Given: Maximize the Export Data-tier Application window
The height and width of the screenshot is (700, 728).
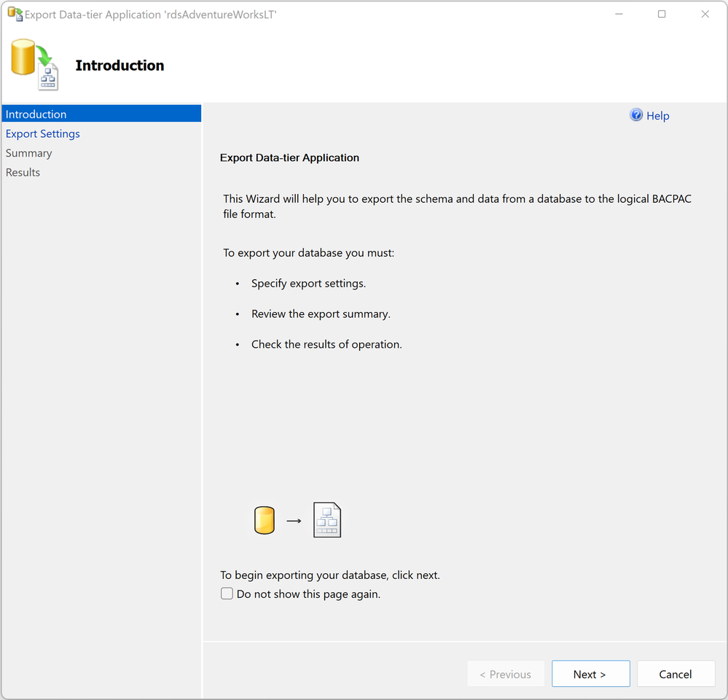Looking at the screenshot, I should tap(662, 15).
